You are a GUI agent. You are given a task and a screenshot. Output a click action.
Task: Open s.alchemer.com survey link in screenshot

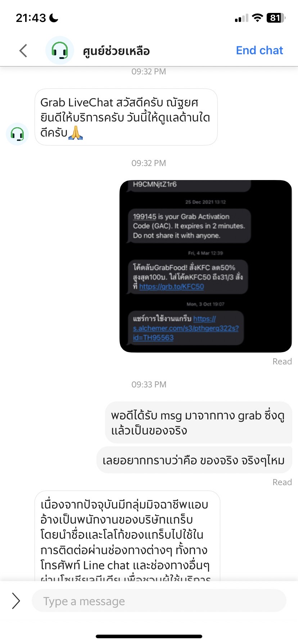(185, 328)
